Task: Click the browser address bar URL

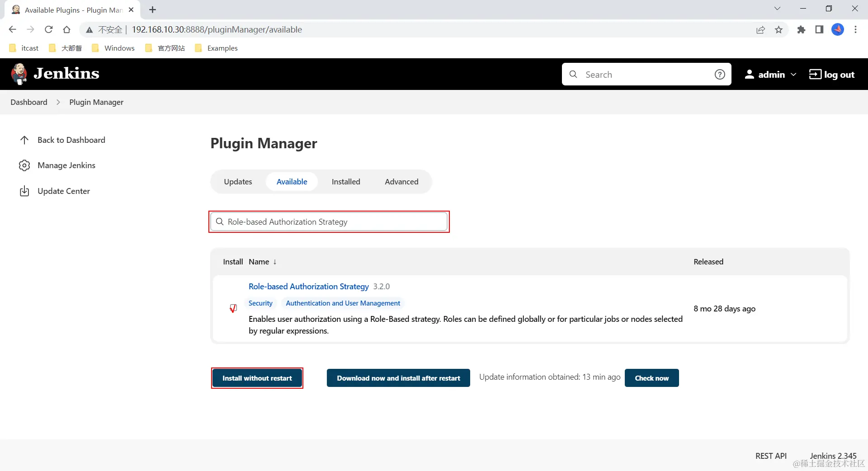Action: [x=217, y=30]
